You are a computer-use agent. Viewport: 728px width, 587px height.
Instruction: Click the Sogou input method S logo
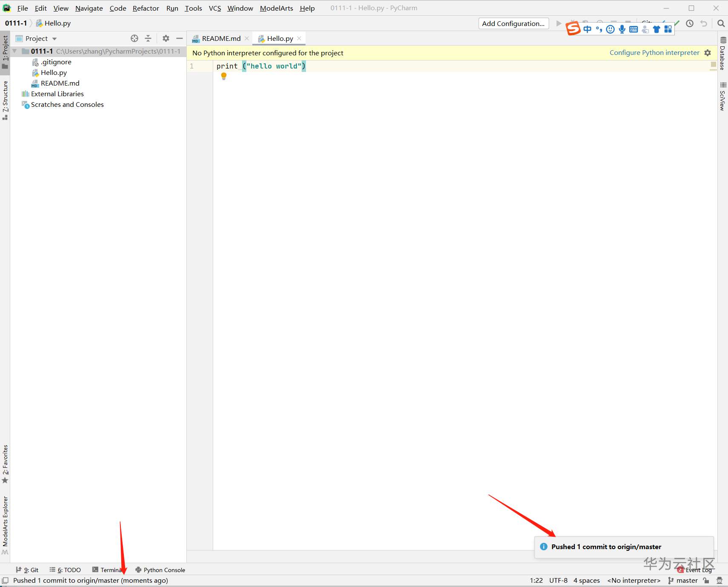click(x=574, y=29)
